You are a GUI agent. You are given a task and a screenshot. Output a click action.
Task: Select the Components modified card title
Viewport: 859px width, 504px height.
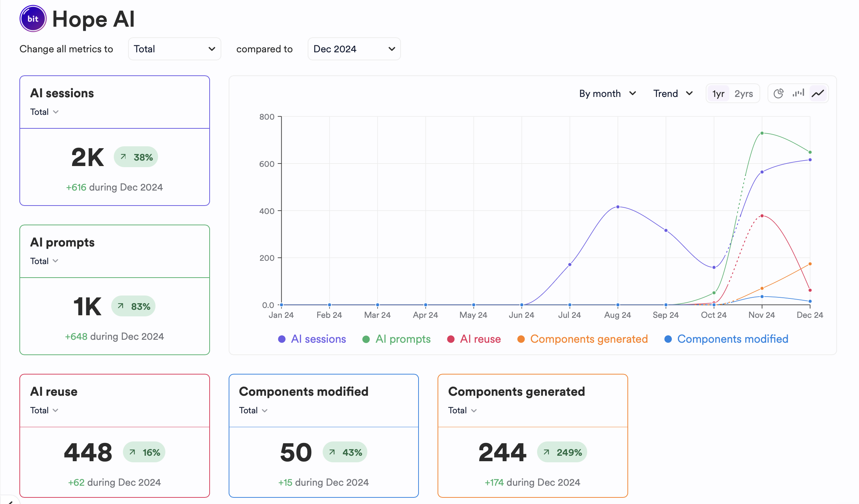[304, 392]
